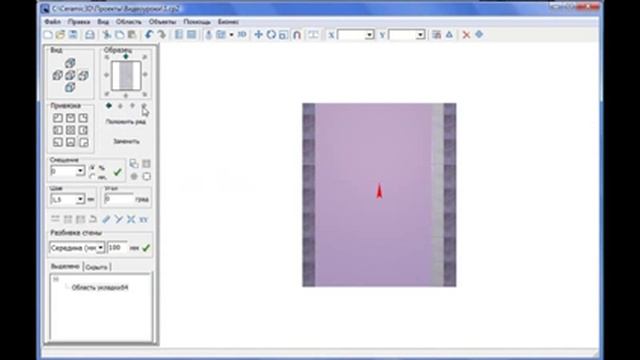The image size is (640, 360).
Task: Apply offset with green check in Смещение
Action: tap(118, 172)
